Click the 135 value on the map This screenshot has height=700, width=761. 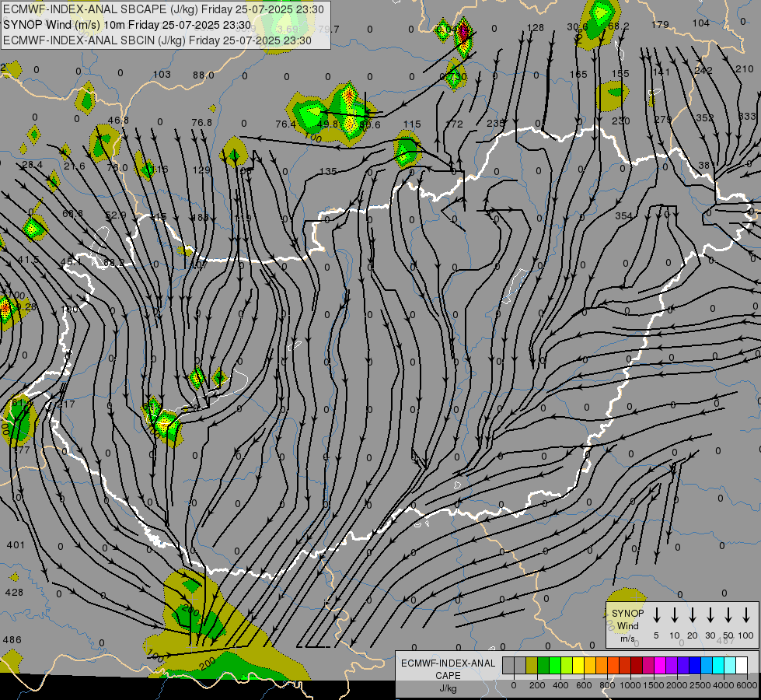pyautogui.click(x=328, y=171)
